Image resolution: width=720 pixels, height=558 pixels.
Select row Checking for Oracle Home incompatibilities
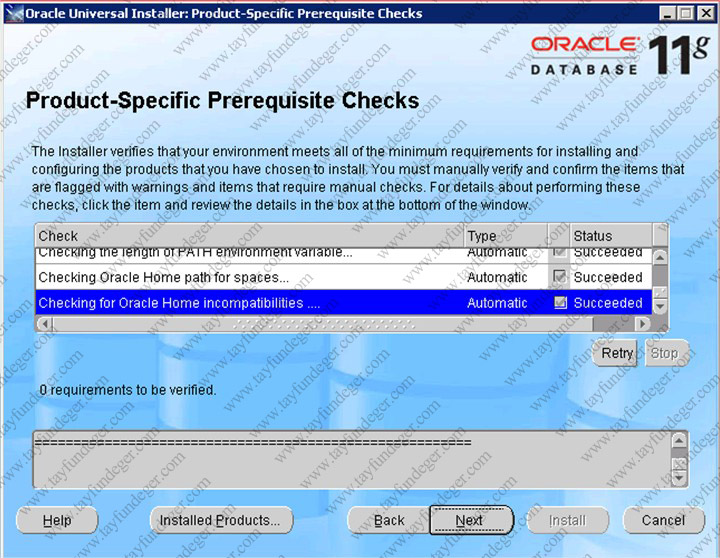click(343, 302)
